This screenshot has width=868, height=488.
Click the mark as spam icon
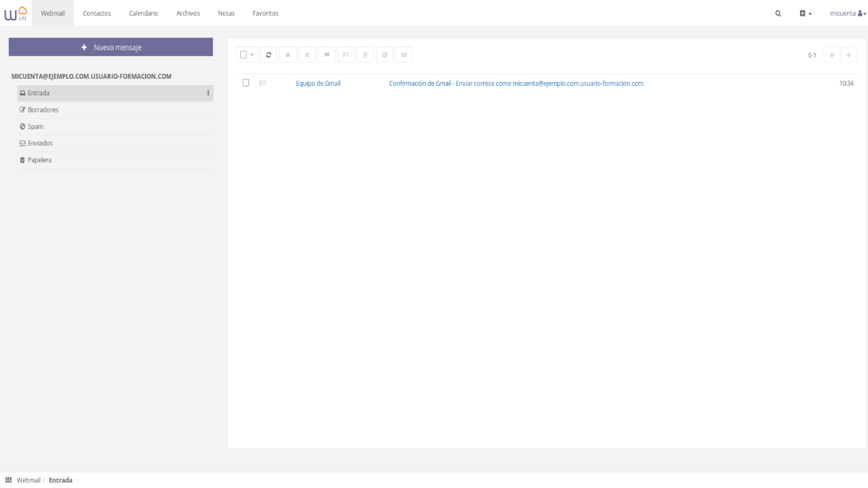coord(384,55)
